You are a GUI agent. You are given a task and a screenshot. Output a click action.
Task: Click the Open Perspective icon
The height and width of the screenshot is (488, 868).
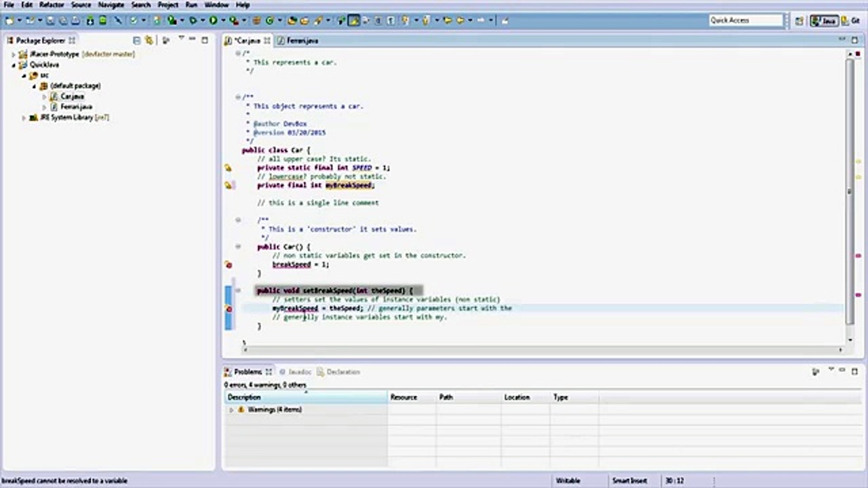click(799, 21)
